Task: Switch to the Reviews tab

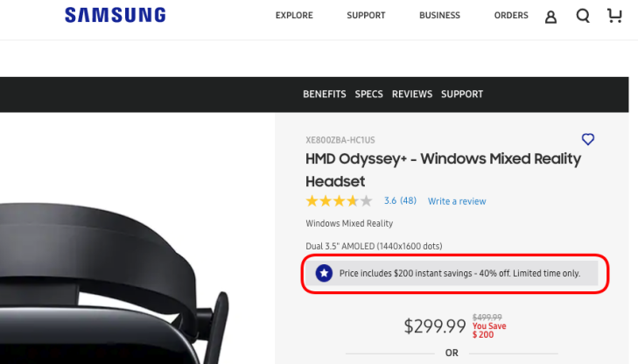Action: click(x=412, y=94)
